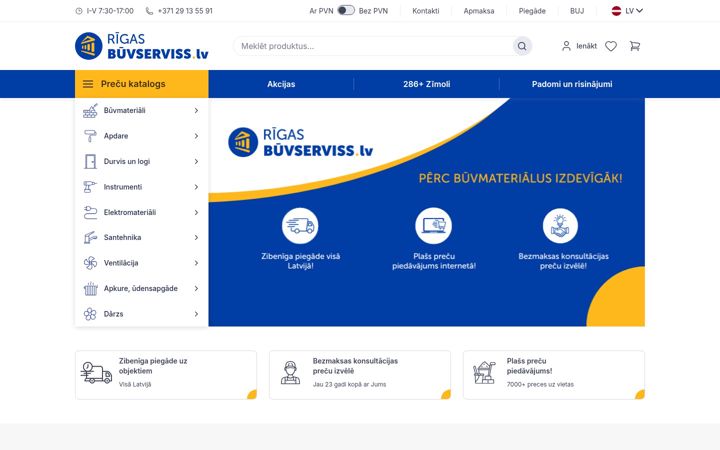The width and height of the screenshot is (720, 450).
Task: Open Padomi un risinājumi menu item
Action: coord(572,84)
